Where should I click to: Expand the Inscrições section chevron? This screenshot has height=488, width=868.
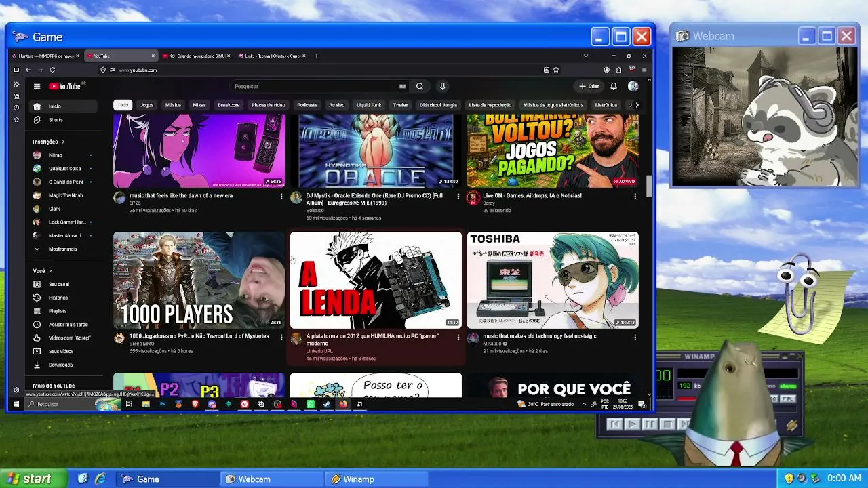coord(63,142)
